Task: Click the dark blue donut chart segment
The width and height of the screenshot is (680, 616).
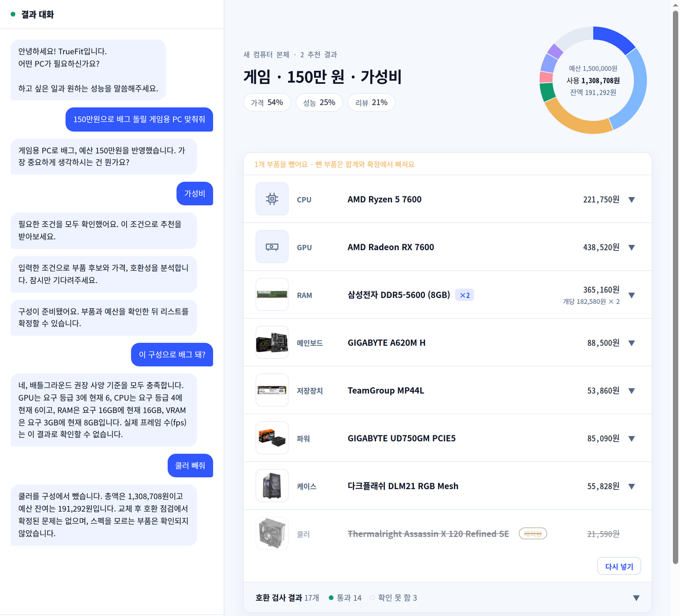Action: coord(614,38)
